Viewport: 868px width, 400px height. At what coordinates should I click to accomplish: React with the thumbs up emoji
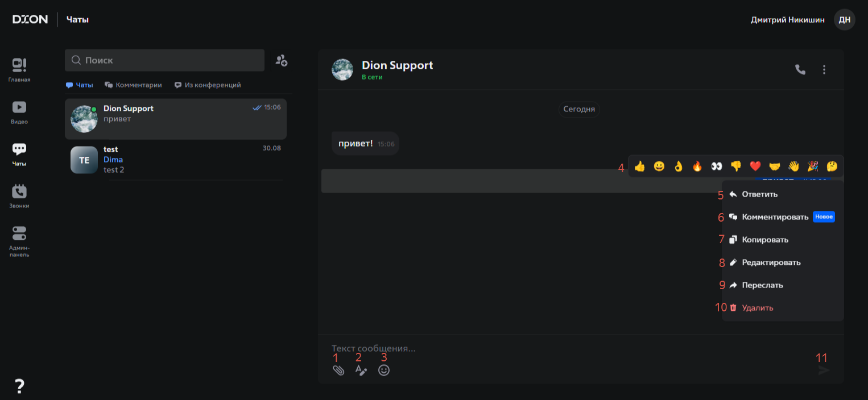640,166
